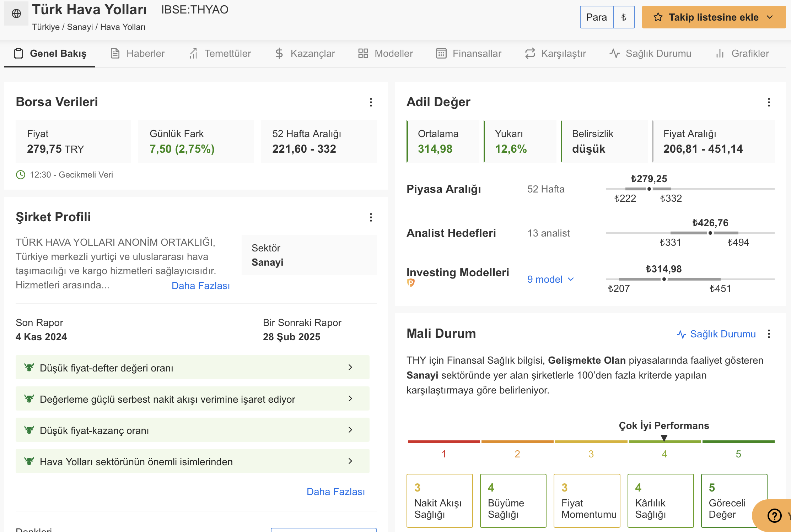The image size is (791, 532).
Task: Switch to the Temettüler tab
Action: click(x=220, y=53)
